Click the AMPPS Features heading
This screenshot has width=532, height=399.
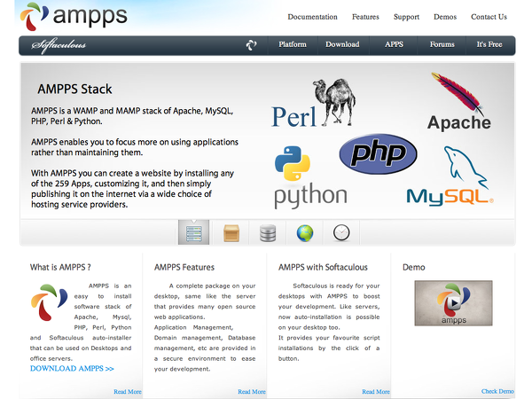(184, 268)
